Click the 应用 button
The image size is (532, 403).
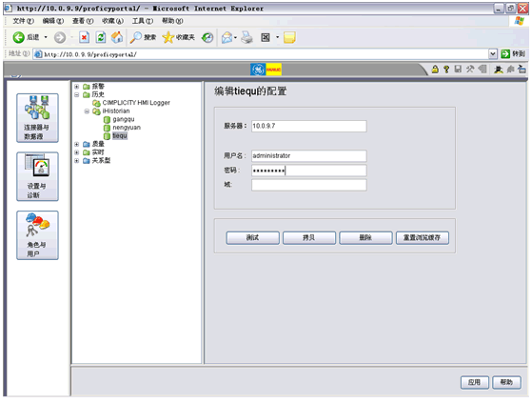pyautogui.click(x=474, y=382)
